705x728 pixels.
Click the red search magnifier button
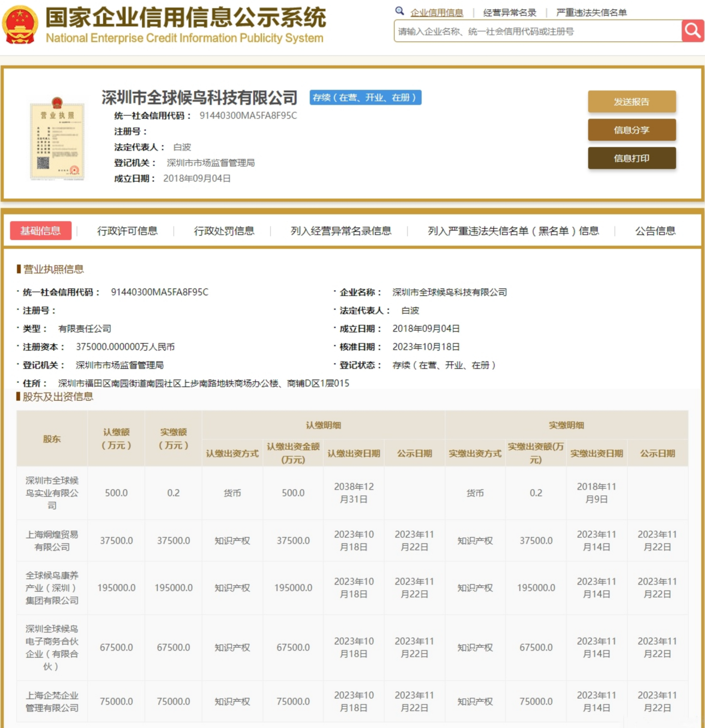point(692,31)
